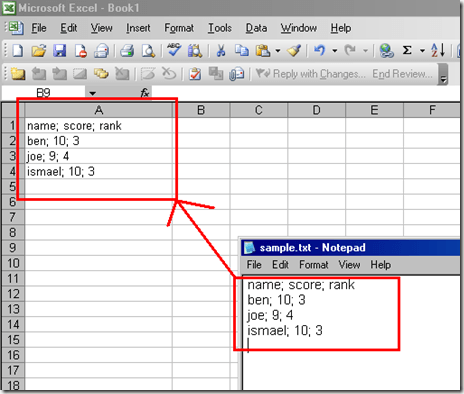The width and height of the screenshot is (464, 394).
Task: Open the Excel File menu
Action: [39, 28]
